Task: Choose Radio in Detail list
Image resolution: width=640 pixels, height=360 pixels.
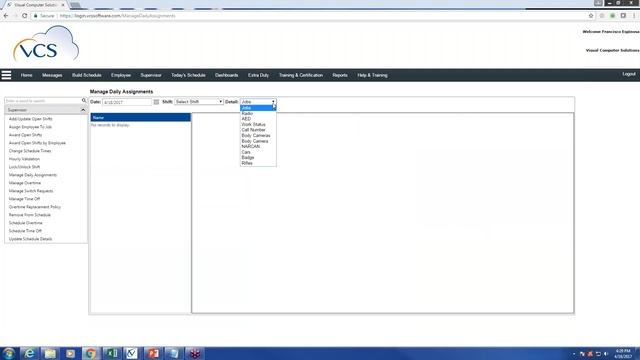Action: tap(258, 113)
